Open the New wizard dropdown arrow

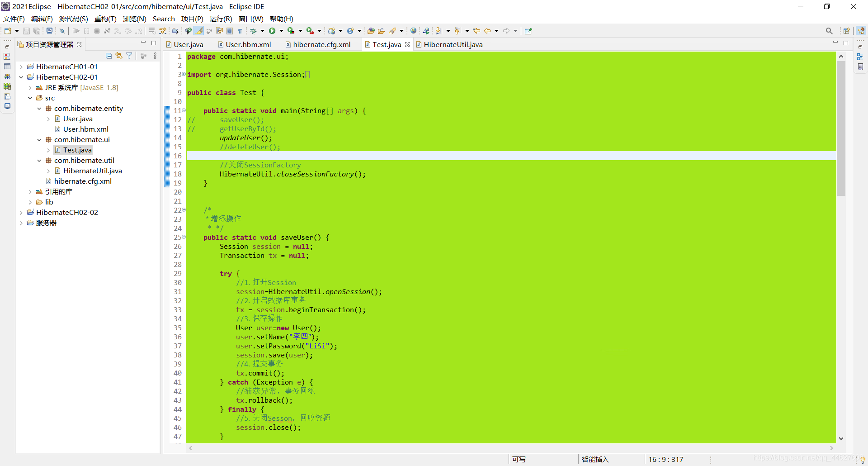tap(17, 31)
